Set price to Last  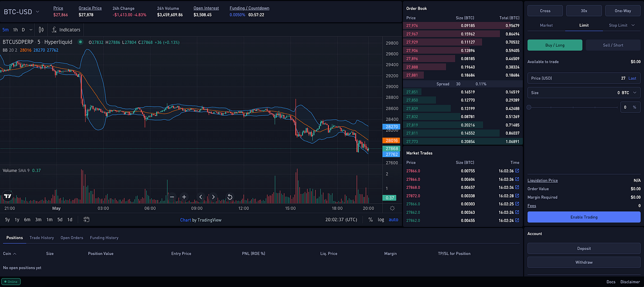[632, 78]
